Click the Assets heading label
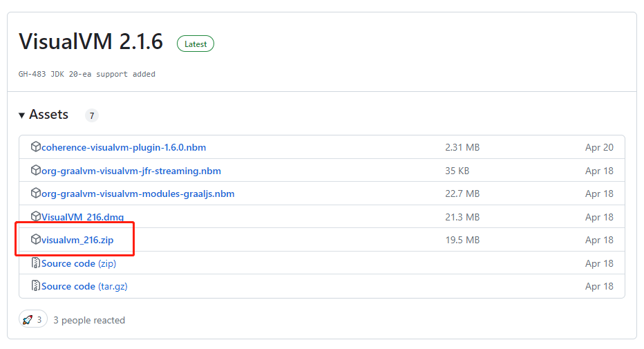The width and height of the screenshot is (644, 349). click(x=48, y=115)
